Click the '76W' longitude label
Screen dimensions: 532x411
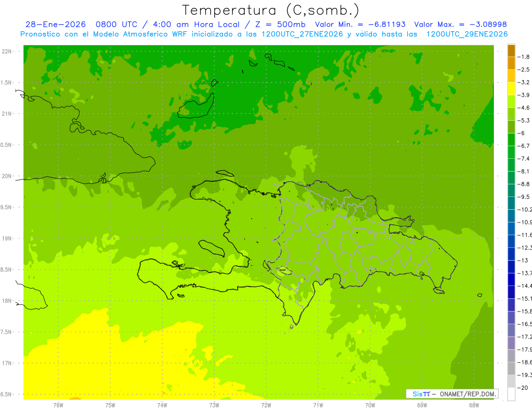[x=58, y=405]
